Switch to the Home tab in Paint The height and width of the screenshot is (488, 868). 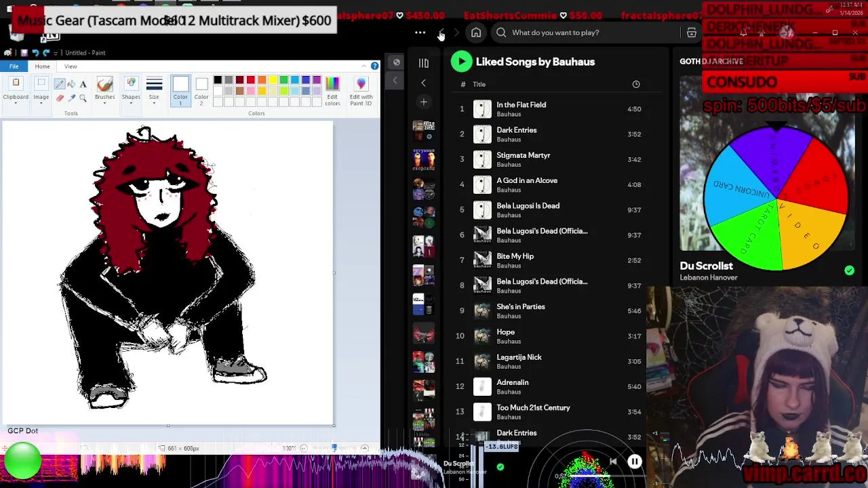pos(42,66)
